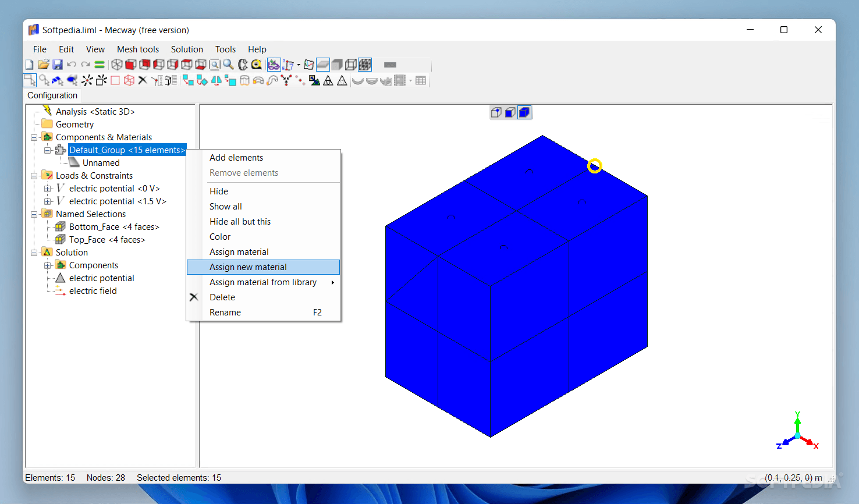Expand the electric potential <0 V> node

(x=48, y=188)
